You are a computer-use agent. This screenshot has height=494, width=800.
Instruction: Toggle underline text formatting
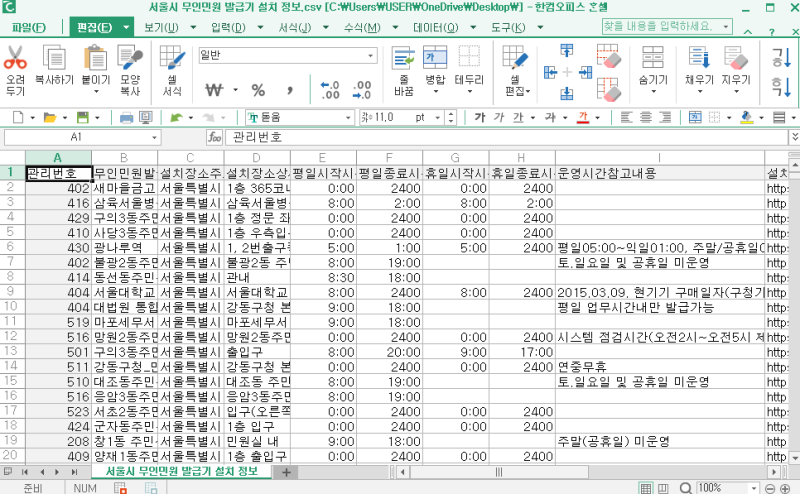(x=518, y=117)
